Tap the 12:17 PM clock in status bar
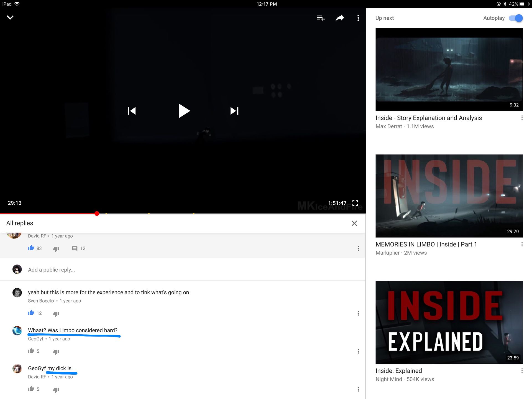Screen dimensions: 532x399 [267, 4]
